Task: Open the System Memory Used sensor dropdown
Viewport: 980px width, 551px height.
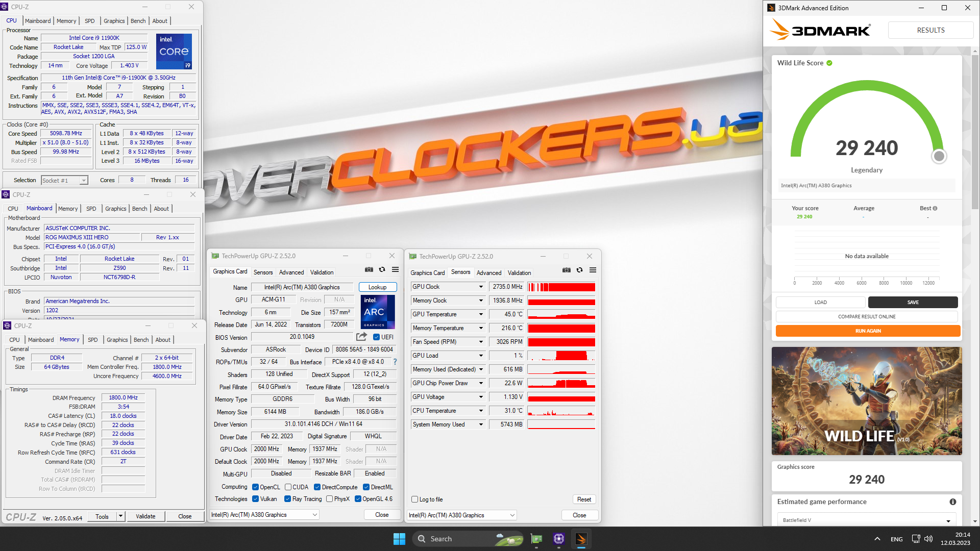Action: (x=481, y=425)
